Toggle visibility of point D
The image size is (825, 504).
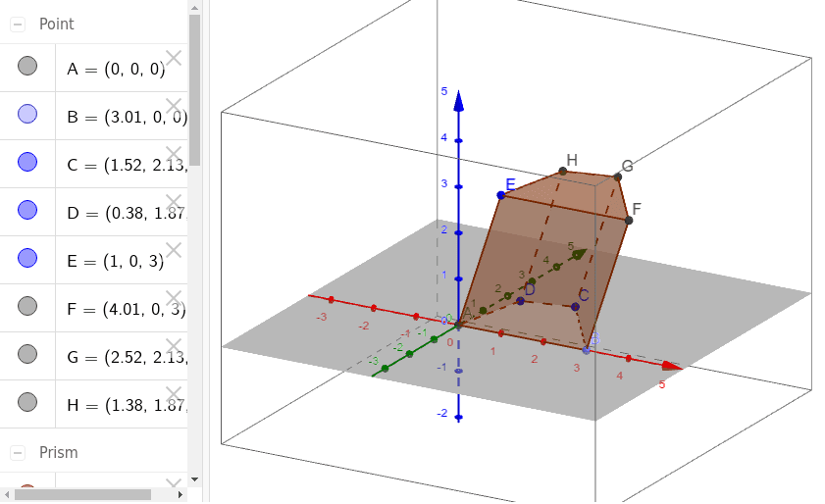tap(27, 210)
